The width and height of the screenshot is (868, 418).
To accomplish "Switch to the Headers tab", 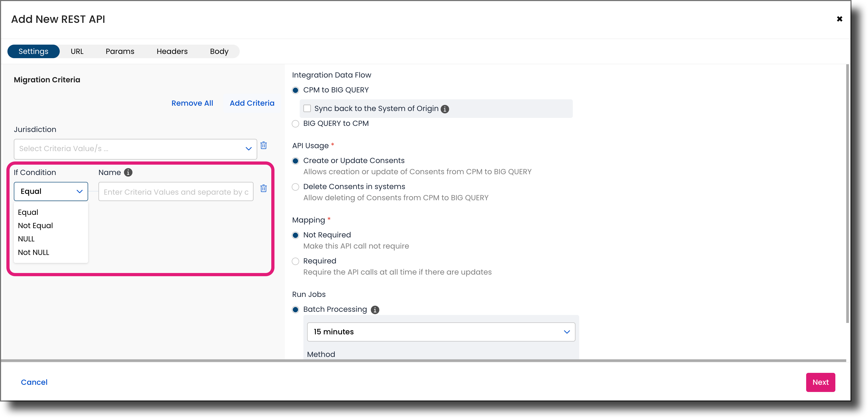I will (x=172, y=51).
